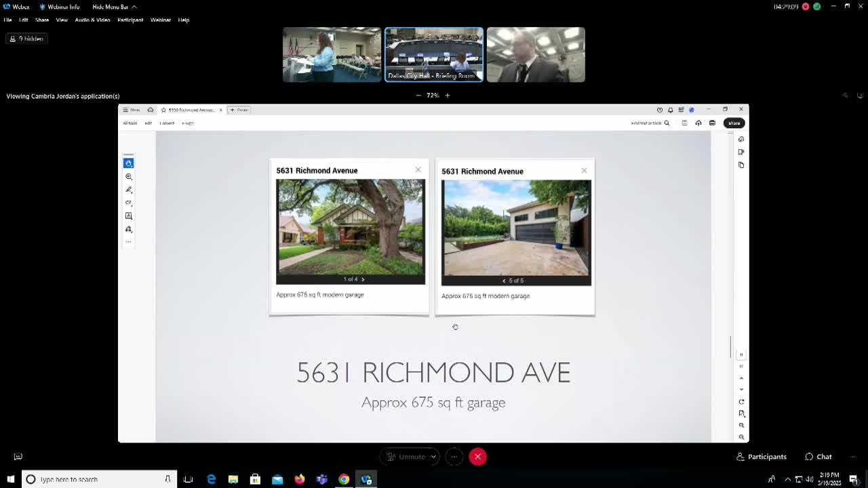Image resolution: width=868 pixels, height=488 pixels.
Task: Open the Webex Help menu
Action: pos(184,20)
